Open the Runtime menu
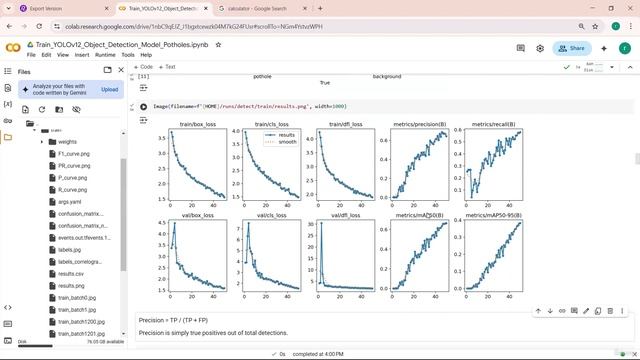Image resolution: width=640 pixels, height=360 pixels. coord(105,55)
